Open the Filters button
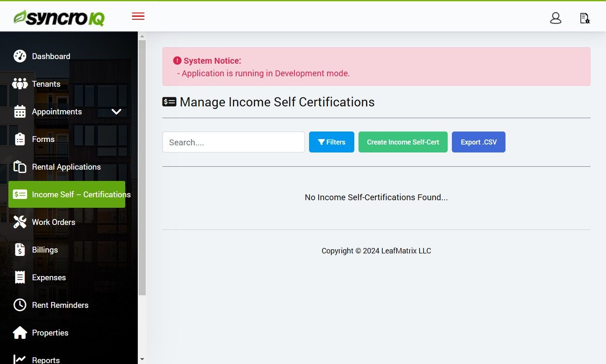 click(x=332, y=142)
